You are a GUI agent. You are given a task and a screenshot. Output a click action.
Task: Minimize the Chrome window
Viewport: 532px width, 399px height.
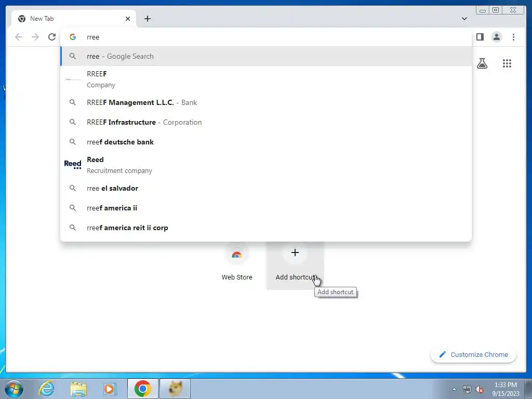pos(483,10)
